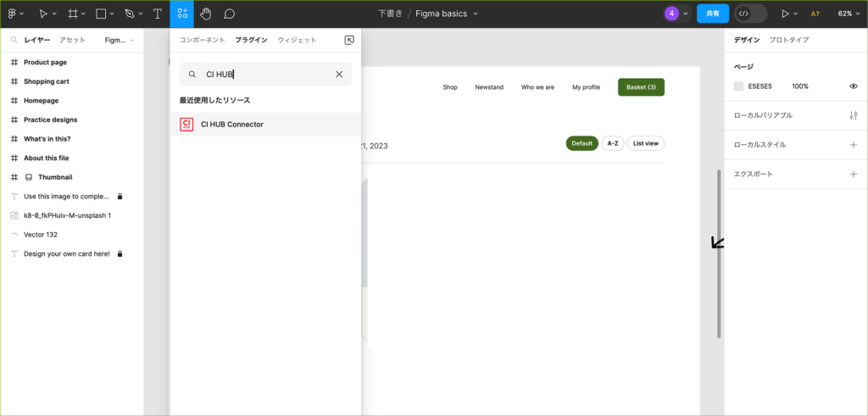Toggle page background visibility eye
The width and height of the screenshot is (868, 416).
[854, 86]
